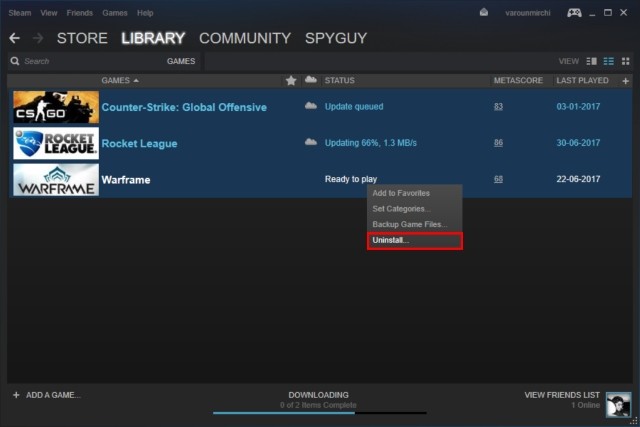Open friends list avatar picture
The height and width of the screenshot is (427, 640).
(x=618, y=405)
